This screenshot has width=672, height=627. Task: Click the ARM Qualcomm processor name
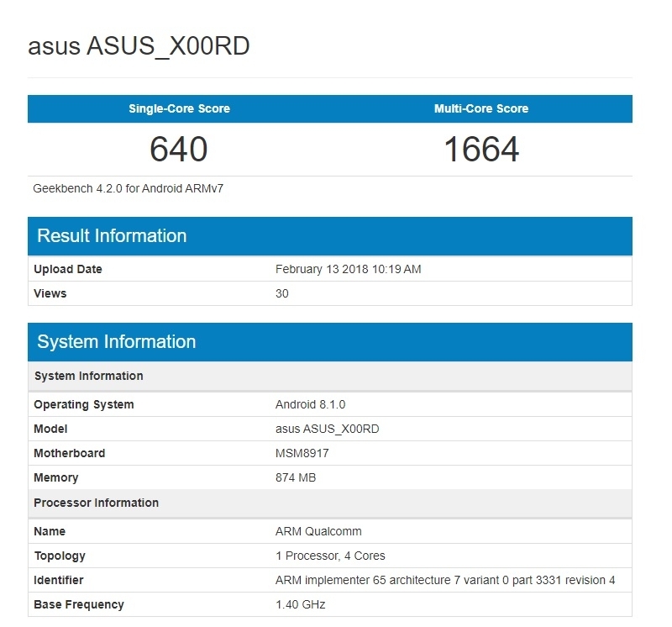tap(318, 531)
